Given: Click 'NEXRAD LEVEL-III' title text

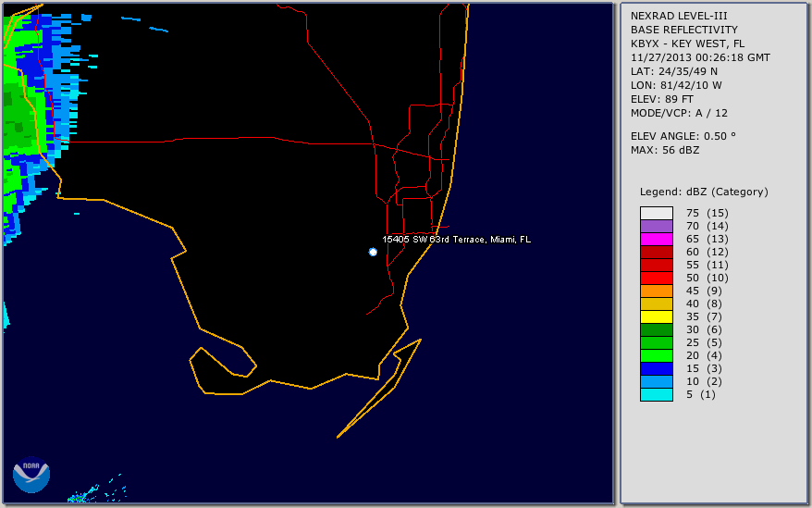Looking at the screenshot, I should pos(679,16).
